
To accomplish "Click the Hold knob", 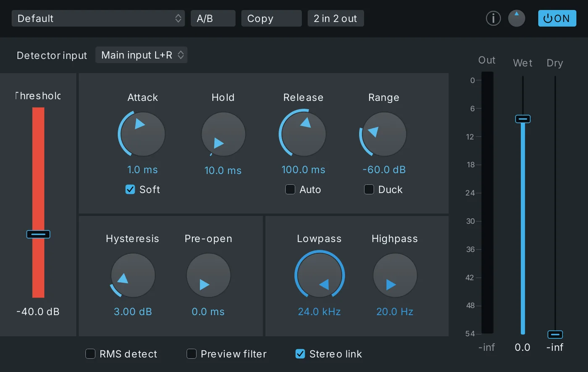I will click(x=223, y=134).
